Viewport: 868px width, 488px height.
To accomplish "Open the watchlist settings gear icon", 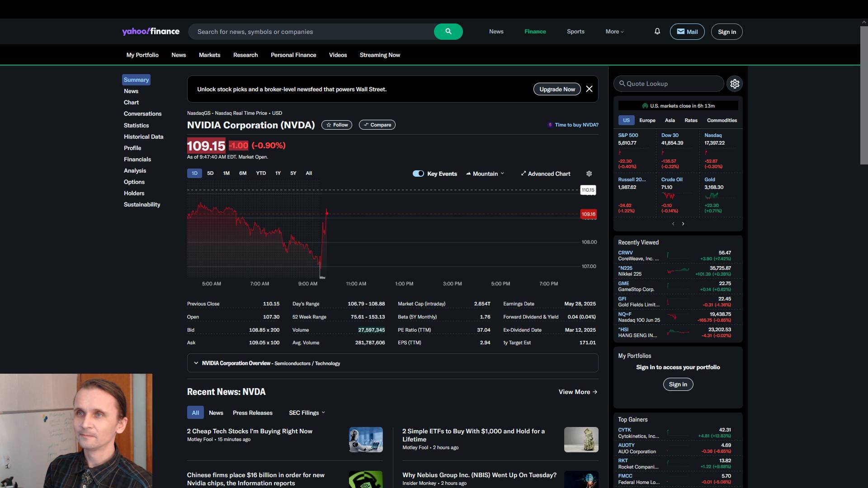I will tap(735, 84).
